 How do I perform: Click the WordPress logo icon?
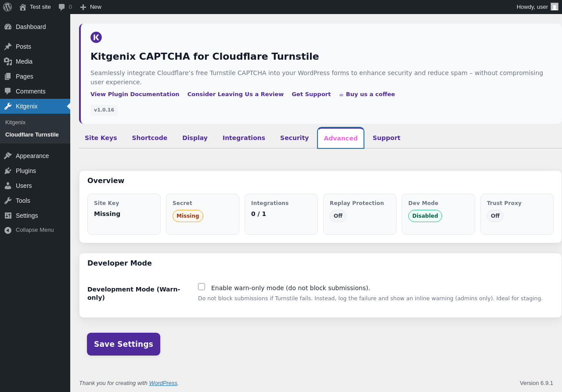point(7,7)
